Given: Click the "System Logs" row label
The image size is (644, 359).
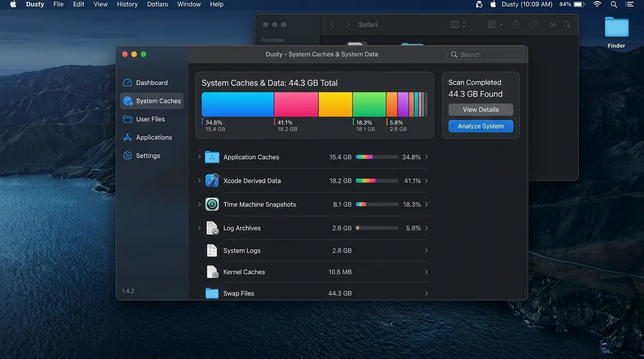Looking at the screenshot, I should (241, 251).
